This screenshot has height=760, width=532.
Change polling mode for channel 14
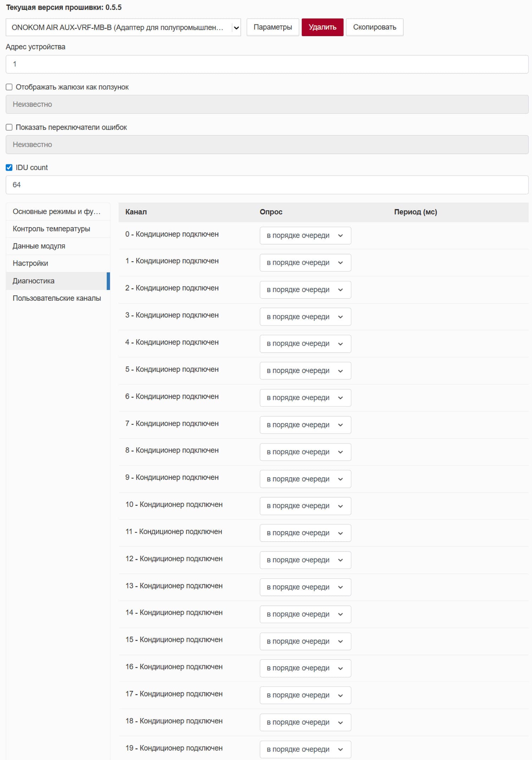(305, 614)
